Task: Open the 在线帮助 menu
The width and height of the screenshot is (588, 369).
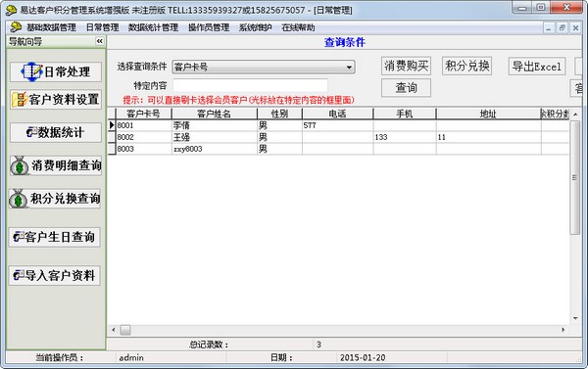Action: coord(298,27)
